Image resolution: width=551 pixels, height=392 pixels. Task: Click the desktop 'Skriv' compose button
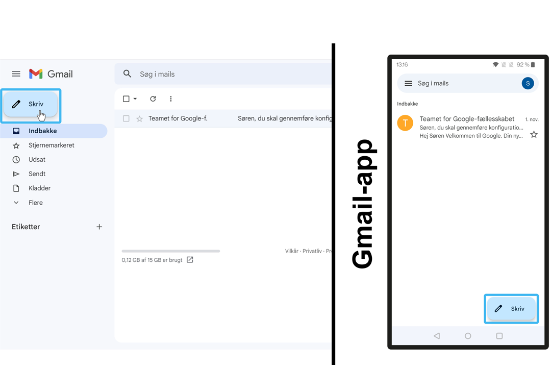point(31,104)
